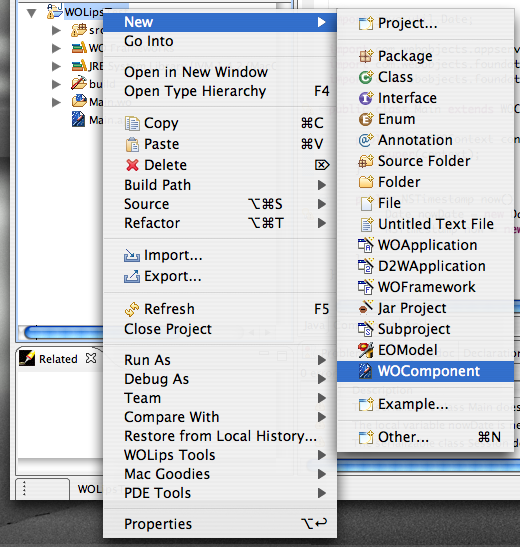Click the Annotation @ icon
The height and width of the screenshot is (547, 520).
point(366,140)
